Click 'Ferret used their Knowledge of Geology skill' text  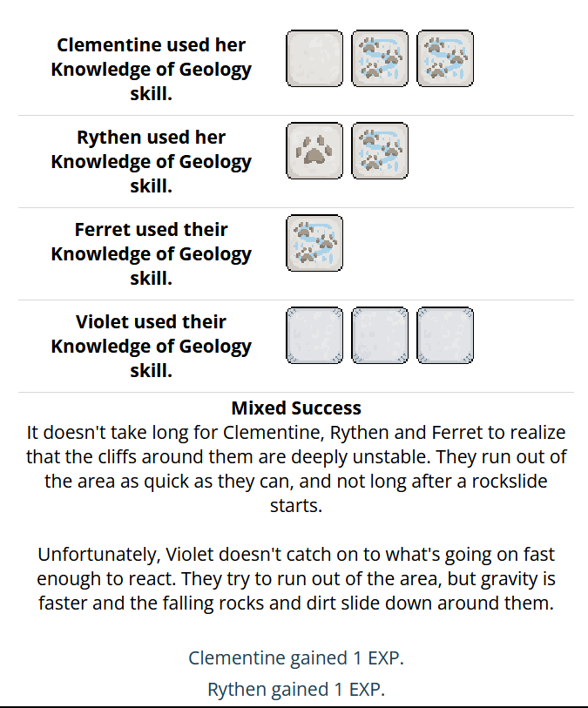coord(151,253)
